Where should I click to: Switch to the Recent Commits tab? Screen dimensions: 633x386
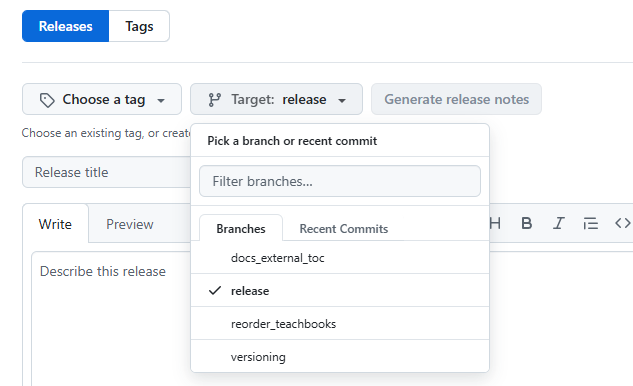[x=344, y=229]
